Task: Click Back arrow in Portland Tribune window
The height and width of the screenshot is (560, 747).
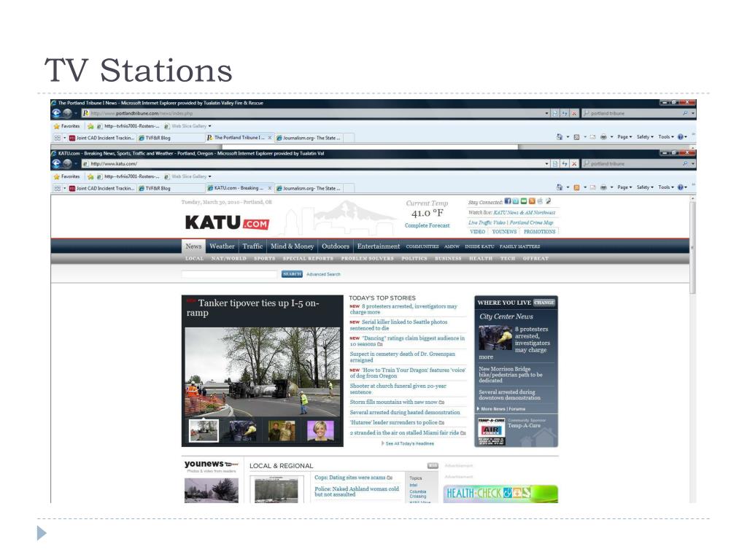Action: pyautogui.click(x=57, y=113)
